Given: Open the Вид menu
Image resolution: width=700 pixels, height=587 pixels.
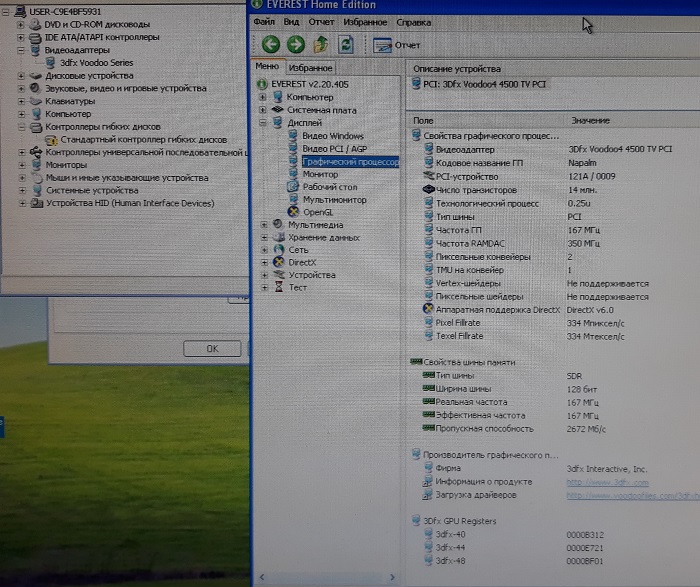Looking at the screenshot, I should pyautogui.click(x=291, y=22).
